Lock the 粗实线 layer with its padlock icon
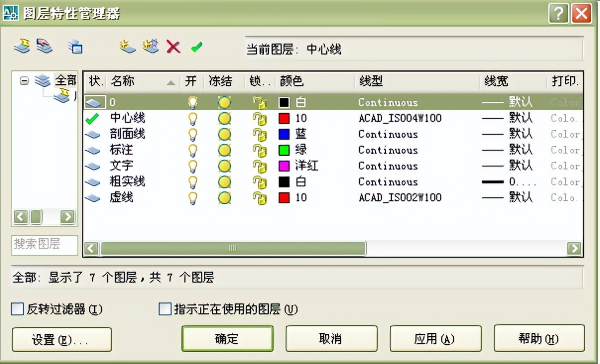This screenshot has height=364, width=600. pyautogui.click(x=258, y=182)
